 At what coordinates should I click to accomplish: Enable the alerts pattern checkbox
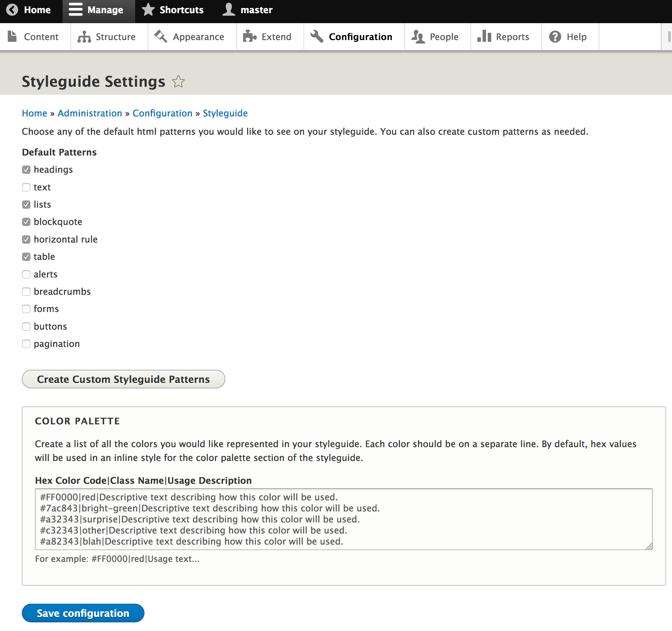point(26,274)
